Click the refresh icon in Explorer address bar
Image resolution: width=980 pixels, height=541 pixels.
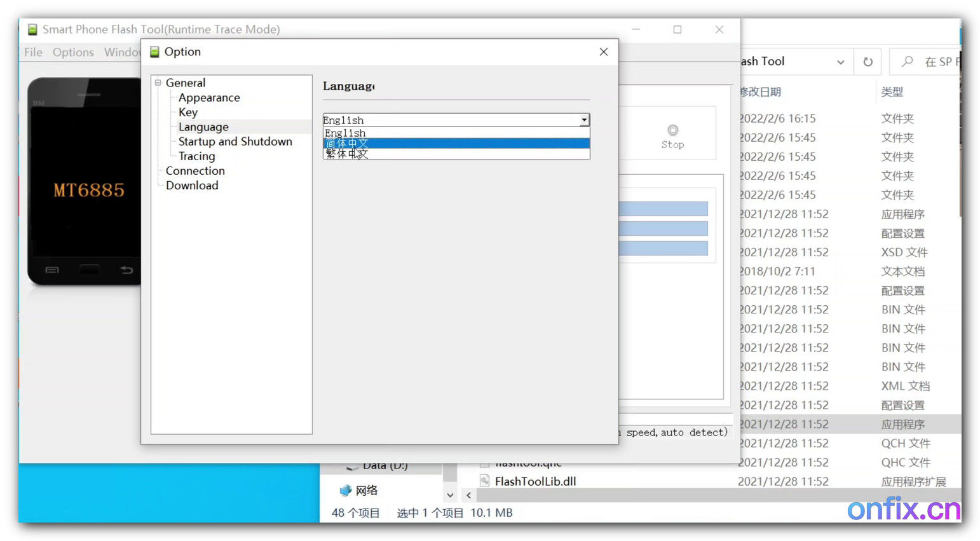coord(867,61)
